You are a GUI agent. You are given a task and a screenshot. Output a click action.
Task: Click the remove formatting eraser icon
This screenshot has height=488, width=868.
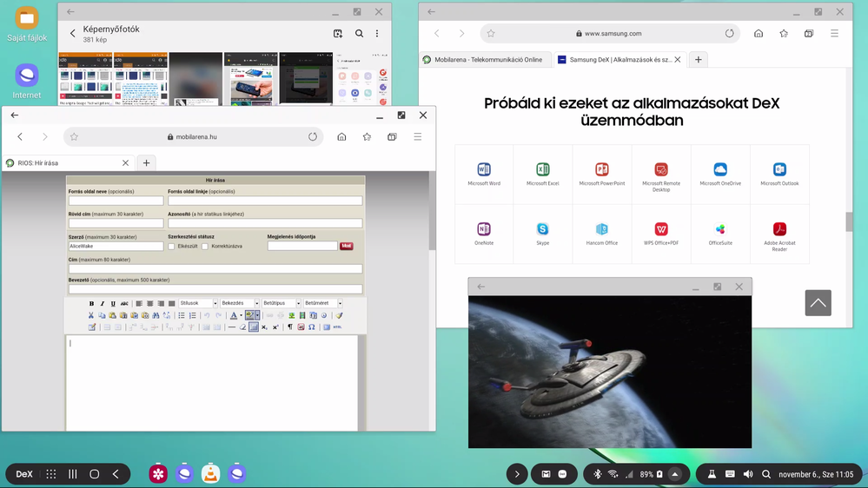click(242, 327)
